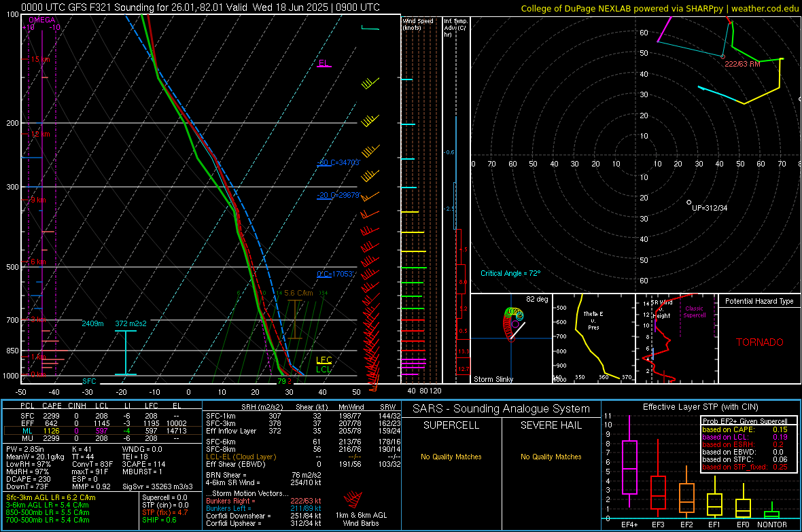This screenshot has width=802, height=532.
Task: Click the SARS - Sounding Analogue System heading
Action: click(502, 409)
